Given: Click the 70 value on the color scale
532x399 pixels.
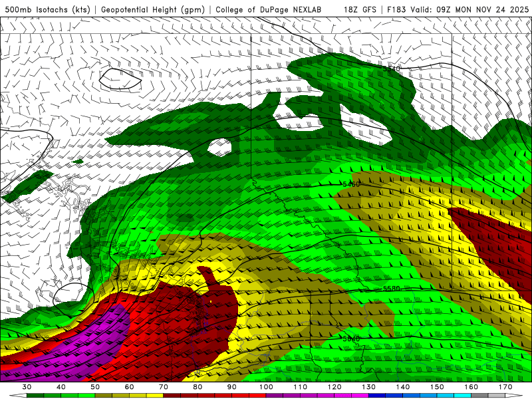Looking at the screenshot, I should coord(164,387).
